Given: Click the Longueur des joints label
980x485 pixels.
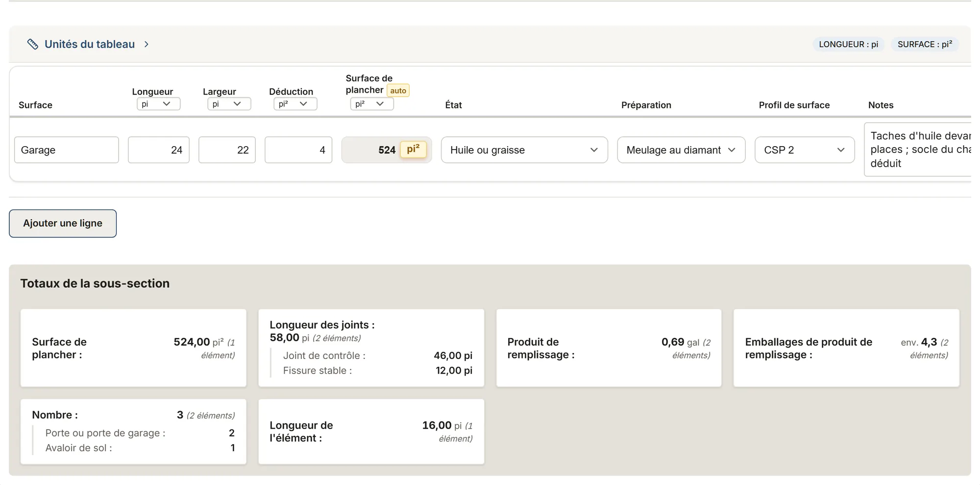Looking at the screenshot, I should tap(322, 325).
